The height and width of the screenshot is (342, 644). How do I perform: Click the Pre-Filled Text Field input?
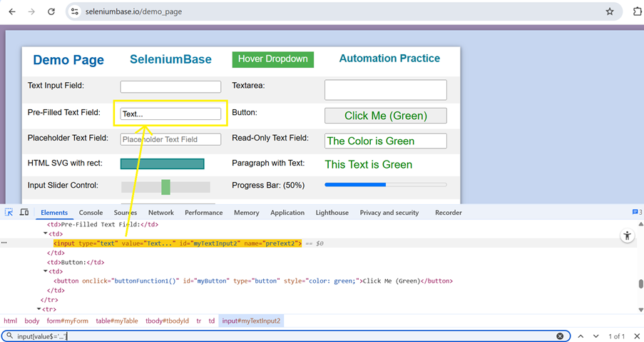170,114
